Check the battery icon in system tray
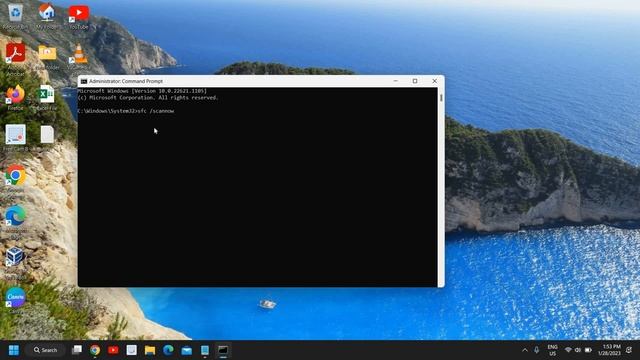The image size is (640, 360). [x=588, y=350]
